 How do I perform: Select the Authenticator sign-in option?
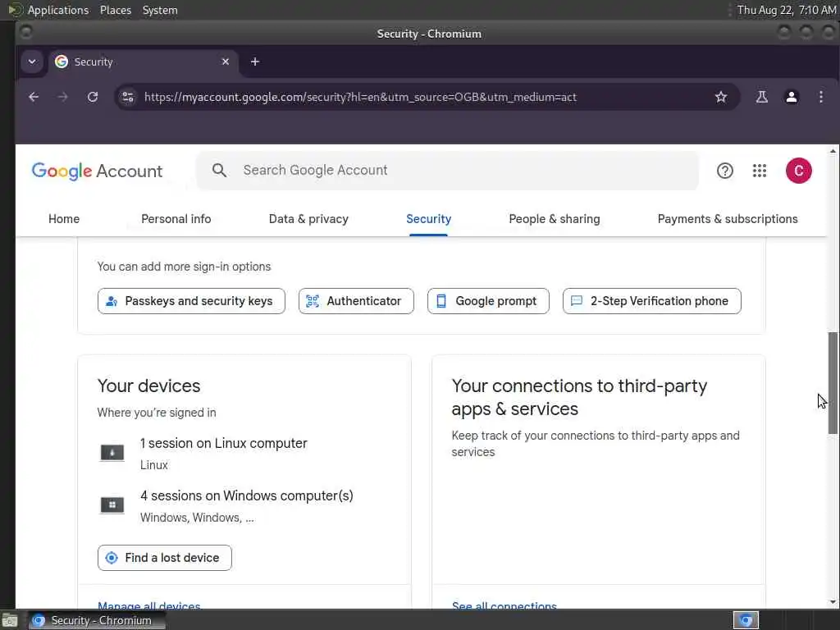356,301
